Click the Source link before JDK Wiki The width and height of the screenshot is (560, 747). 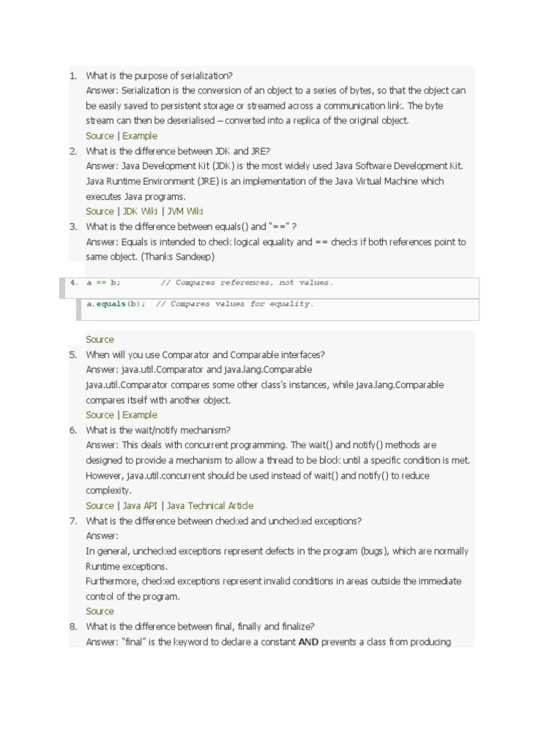click(100, 212)
